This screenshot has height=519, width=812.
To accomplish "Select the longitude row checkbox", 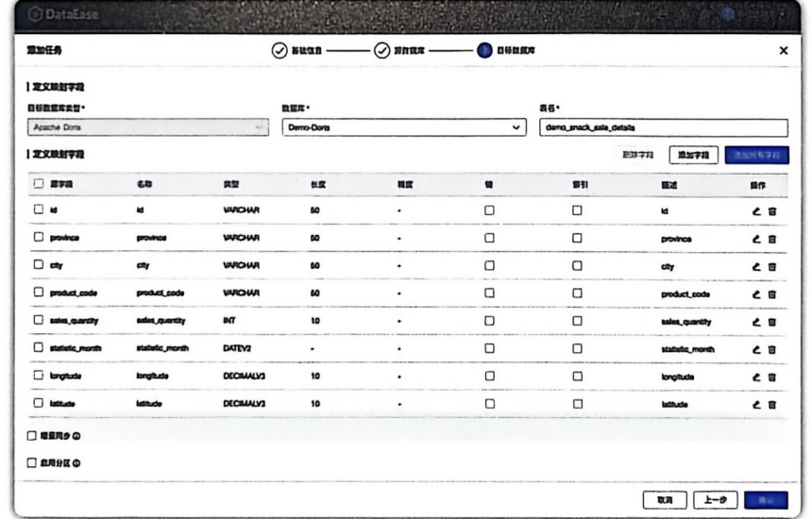I will (39, 375).
